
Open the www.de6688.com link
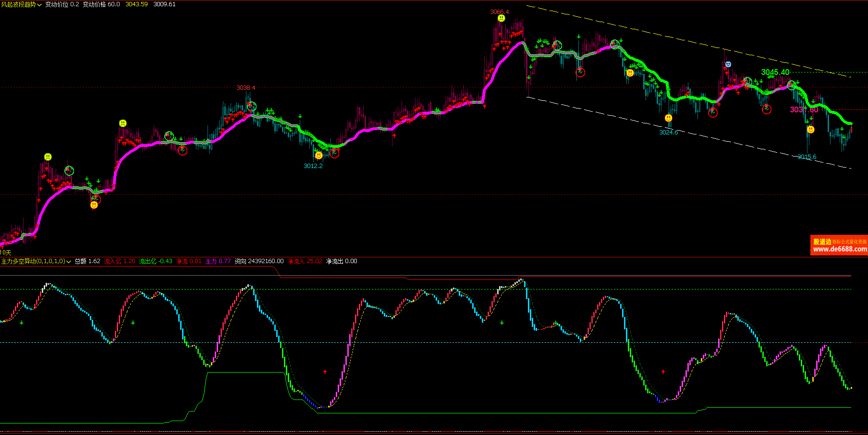(x=840, y=249)
